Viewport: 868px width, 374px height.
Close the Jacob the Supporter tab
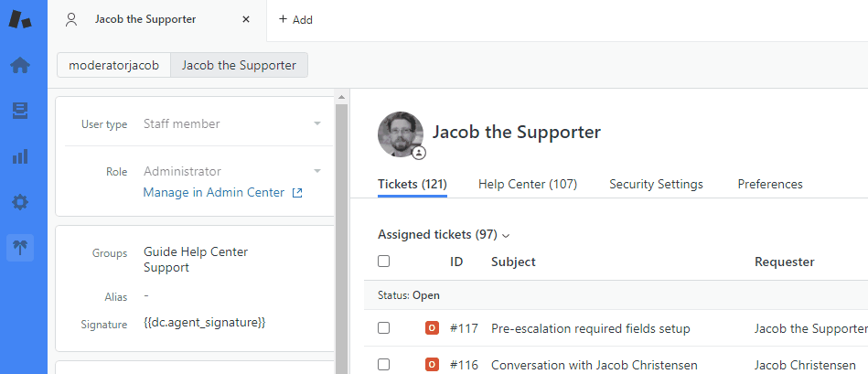[x=245, y=19]
